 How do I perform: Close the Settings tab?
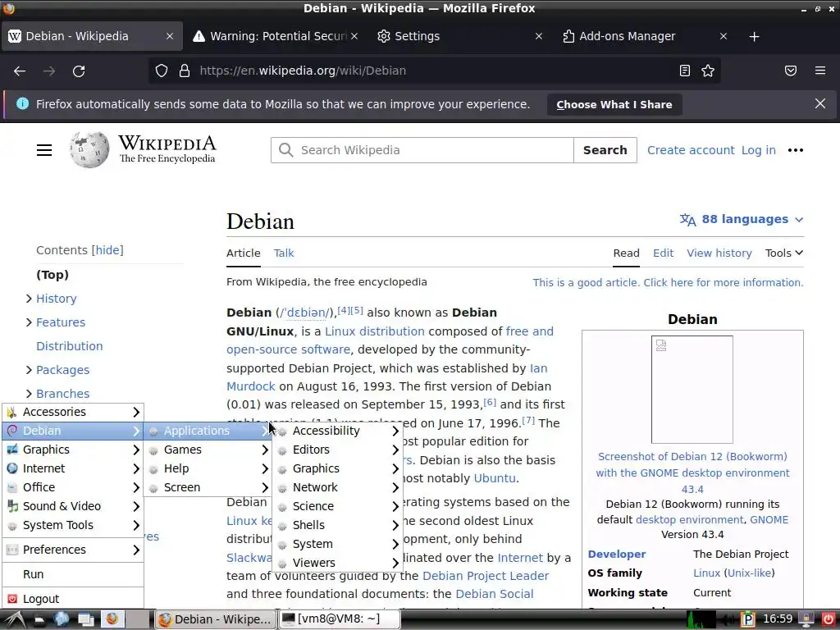coord(539,36)
